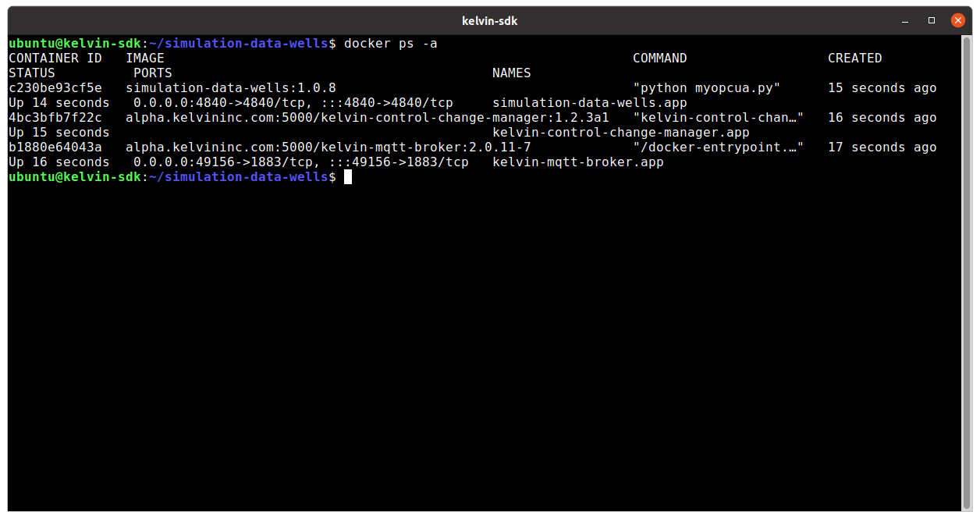Click the red close button with X icon

958,20
